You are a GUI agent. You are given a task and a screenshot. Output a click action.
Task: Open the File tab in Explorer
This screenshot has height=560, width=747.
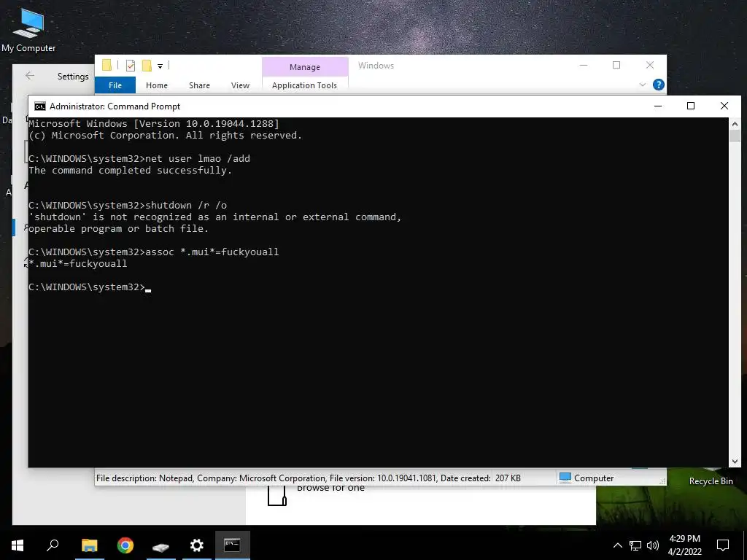point(115,85)
